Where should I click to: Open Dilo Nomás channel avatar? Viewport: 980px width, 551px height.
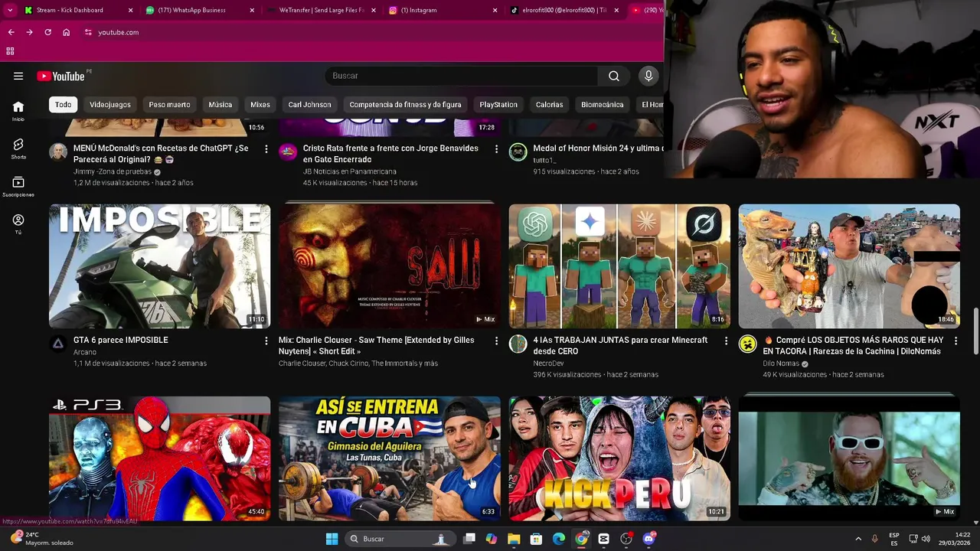click(748, 344)
